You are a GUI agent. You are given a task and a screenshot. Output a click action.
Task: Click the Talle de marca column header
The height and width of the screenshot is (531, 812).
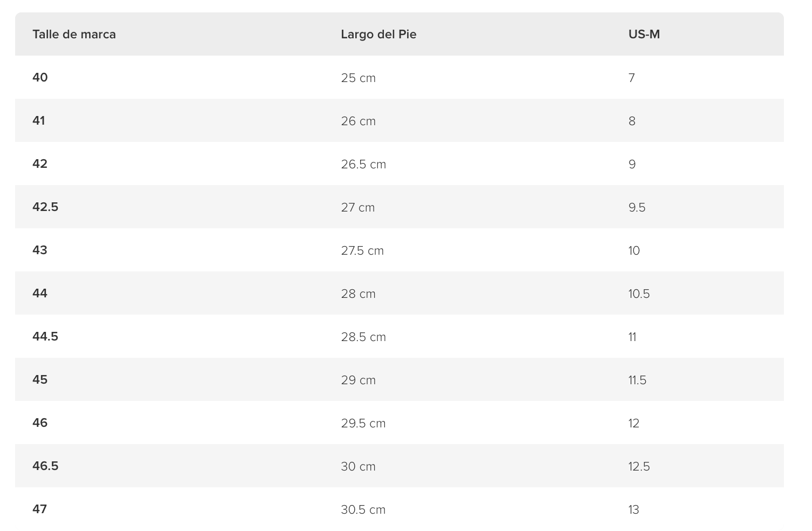(74, 35)
